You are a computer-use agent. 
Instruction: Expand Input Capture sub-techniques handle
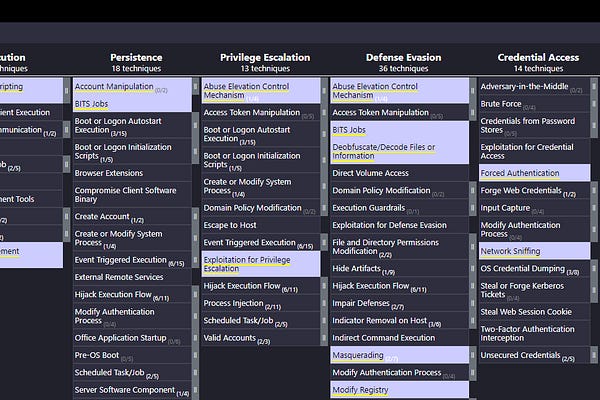(594, 208)
